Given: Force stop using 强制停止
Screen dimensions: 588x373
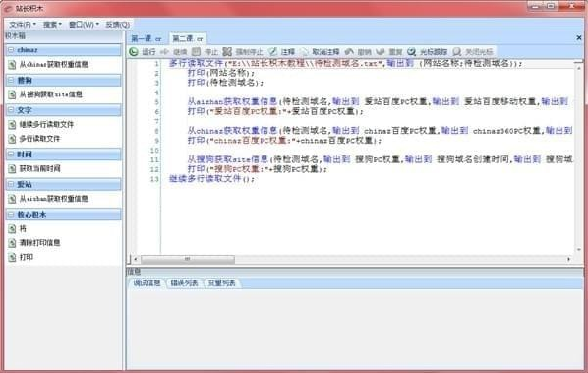Looking at the screenshot, I should 243,52.
